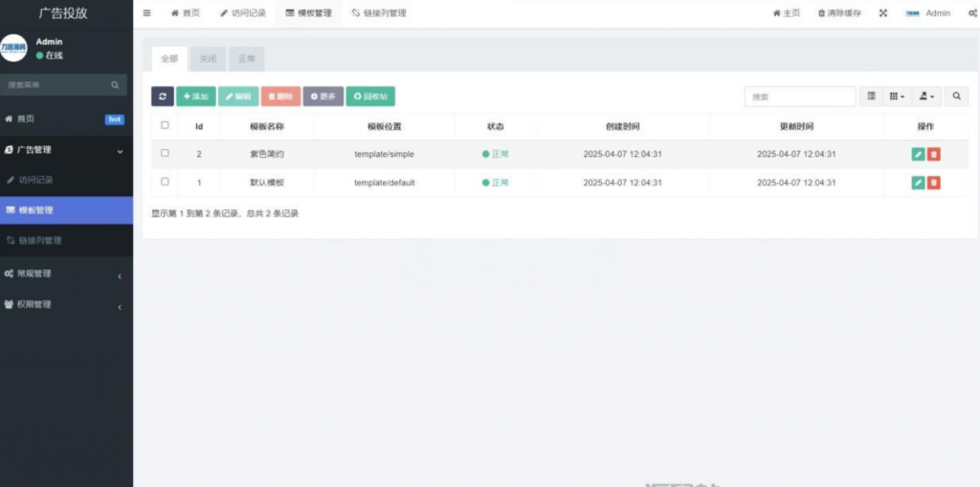Select 模板管理 in the sidebar
The height and width of the screenshot is (487, 980).
click(x=66, y=210)
